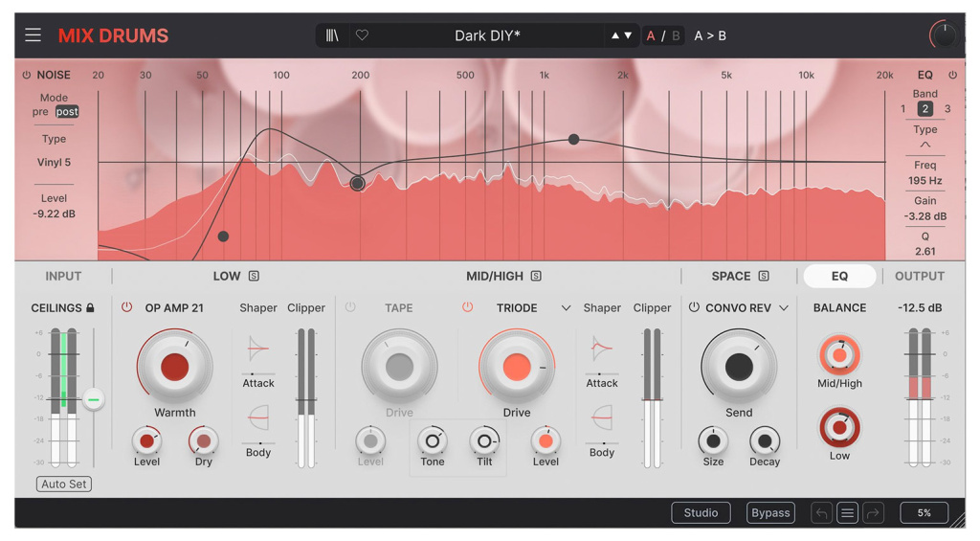Click the MID/HIGH shaper Attack curve icon
The image size is (980, 541).
[x=601, y=349]
